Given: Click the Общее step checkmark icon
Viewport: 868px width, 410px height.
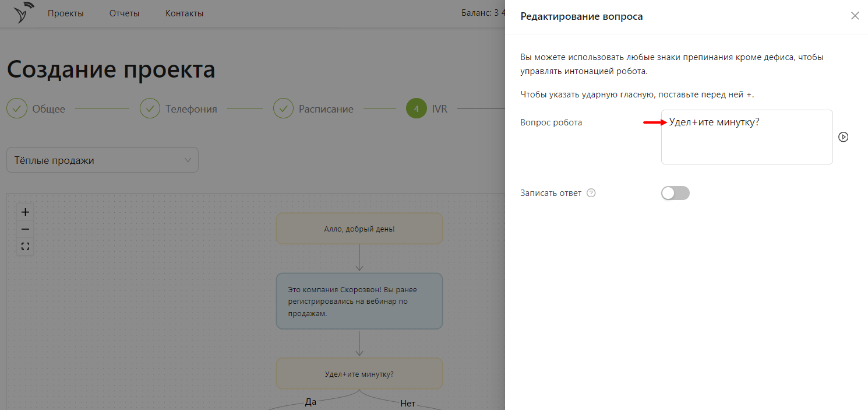Looking at the screenshot, I should (17, 108).
